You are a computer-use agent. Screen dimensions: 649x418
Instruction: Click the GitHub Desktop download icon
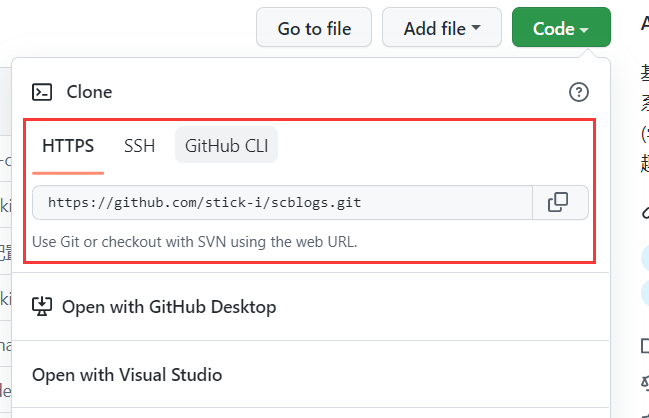(42, 307)
